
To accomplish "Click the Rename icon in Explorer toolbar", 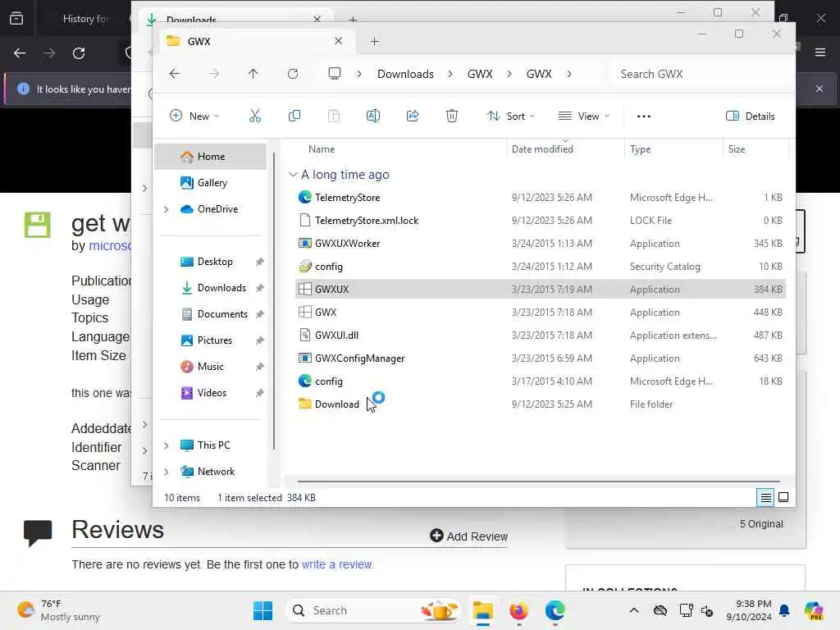I will tap(373, 116).
